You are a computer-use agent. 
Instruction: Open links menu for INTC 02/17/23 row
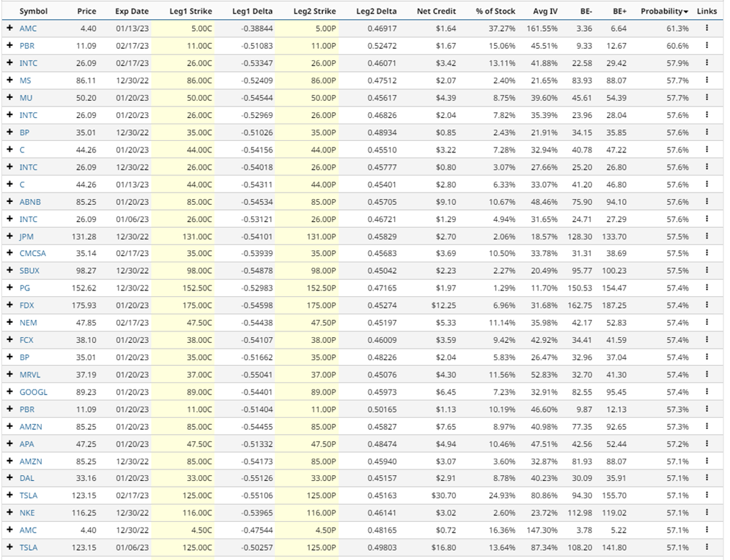707,63
